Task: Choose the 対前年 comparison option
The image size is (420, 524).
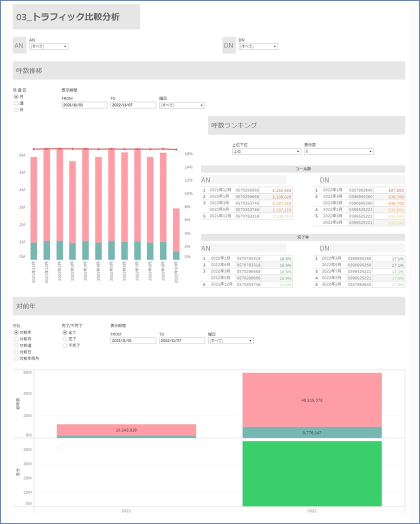Action: [16, 332]
